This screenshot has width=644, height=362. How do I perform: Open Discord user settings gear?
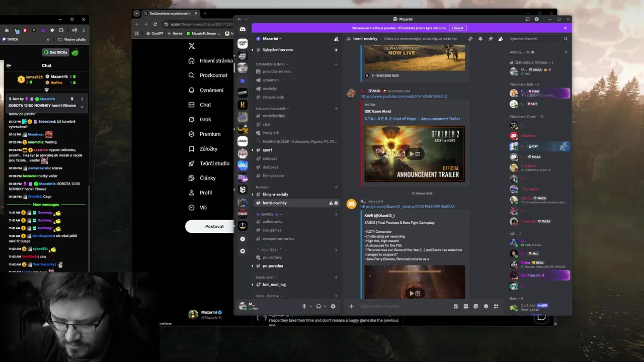coord(333,306)
